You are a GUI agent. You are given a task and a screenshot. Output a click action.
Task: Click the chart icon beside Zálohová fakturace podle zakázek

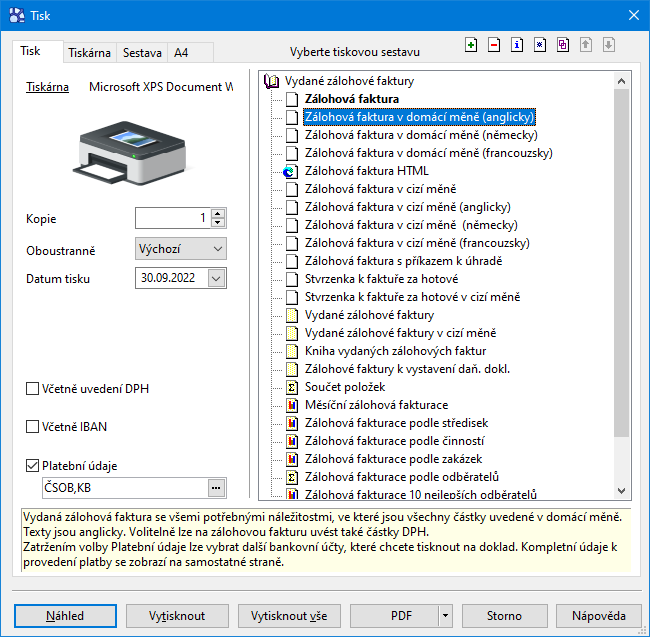tap(292, 460)
